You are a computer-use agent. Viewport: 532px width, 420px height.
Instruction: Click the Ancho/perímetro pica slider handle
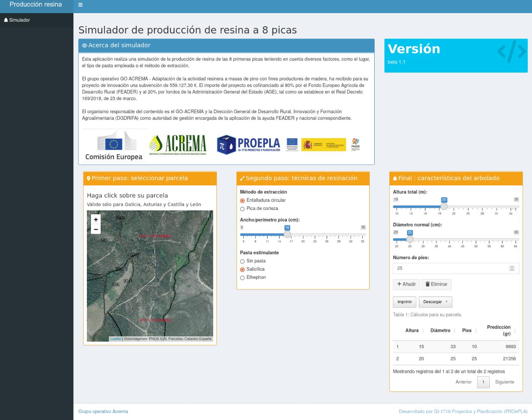point(287,235)
